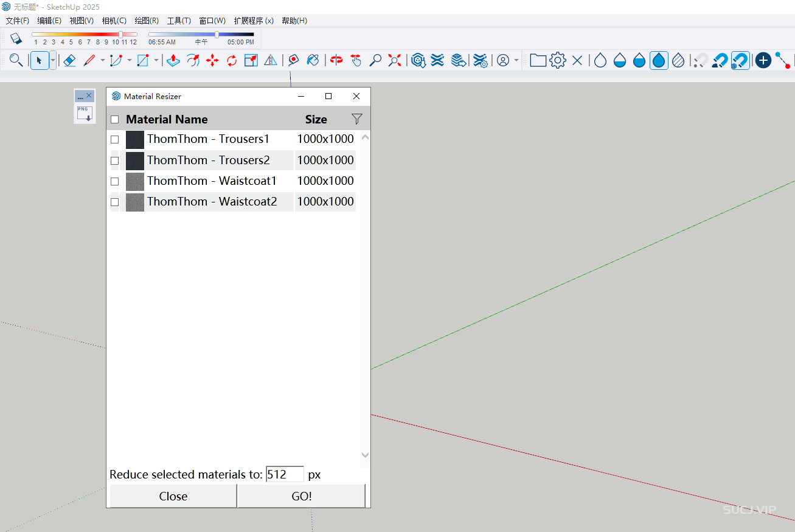Open the 相机(C) menu
The image size is (795, 532).
[x=114, y=21]
